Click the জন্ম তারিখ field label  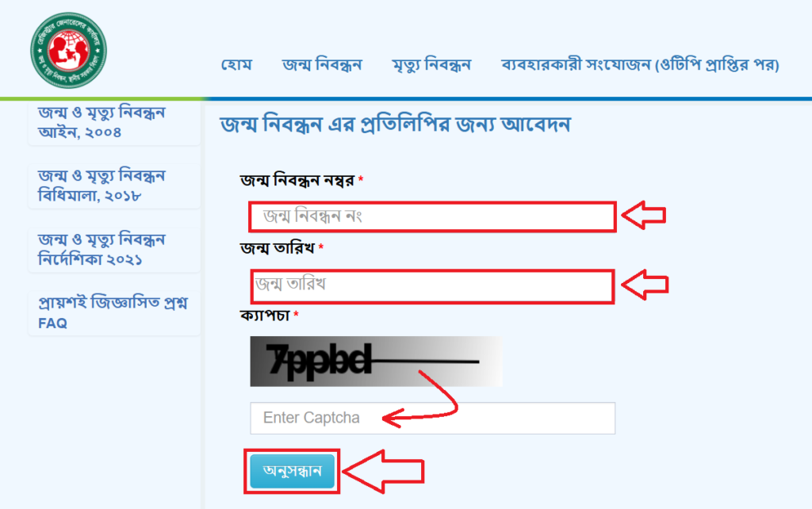pos(277,248)
